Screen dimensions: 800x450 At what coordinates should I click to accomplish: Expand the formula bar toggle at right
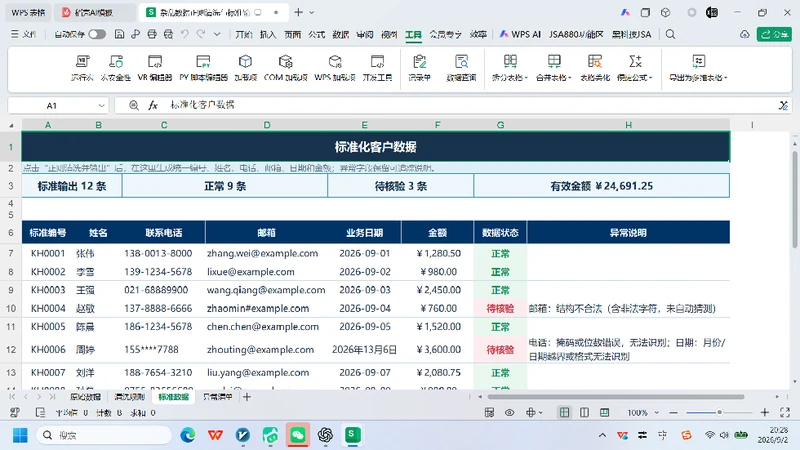[783, 105]
